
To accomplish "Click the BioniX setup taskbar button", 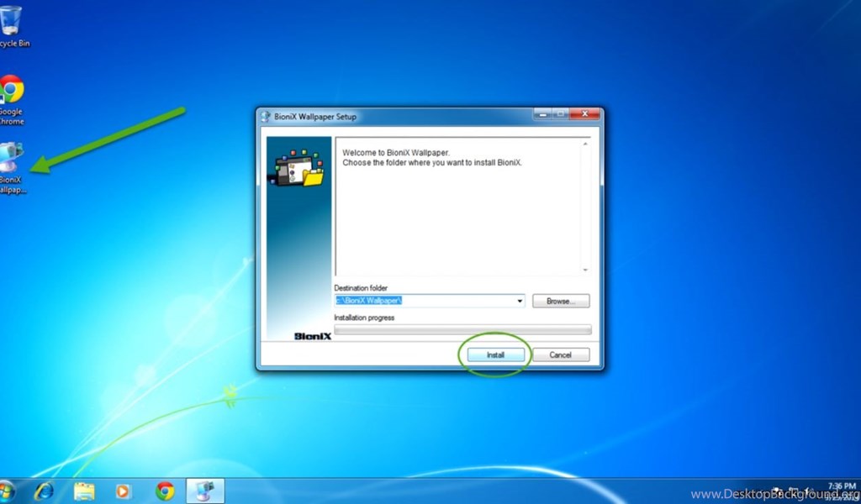I will coord(205,491).
